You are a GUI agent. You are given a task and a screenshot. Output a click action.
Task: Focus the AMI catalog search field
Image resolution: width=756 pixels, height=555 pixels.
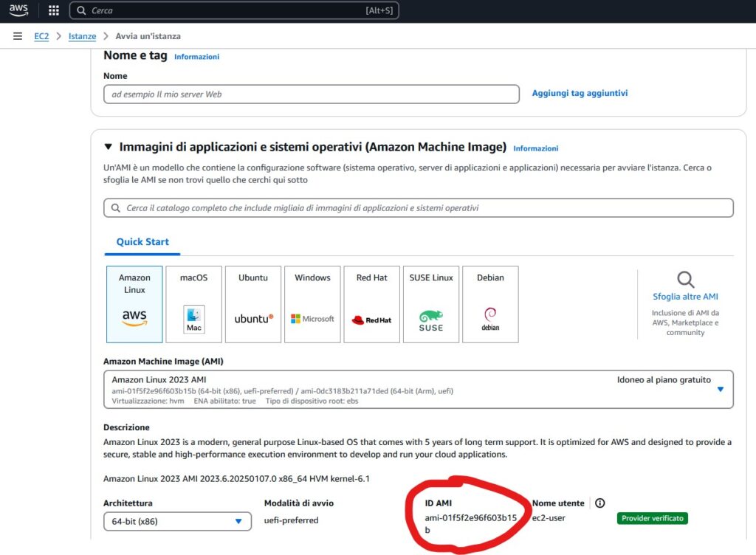point(419,207)
